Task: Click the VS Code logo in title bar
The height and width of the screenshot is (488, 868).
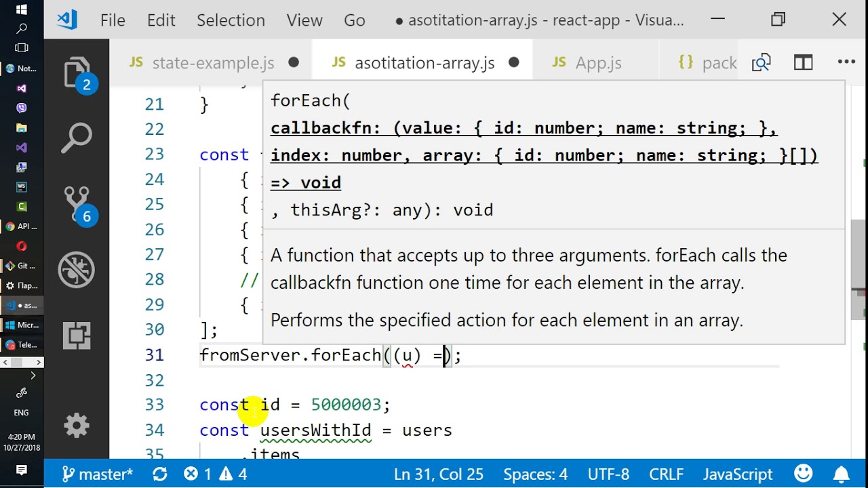Action: [67, 20]
